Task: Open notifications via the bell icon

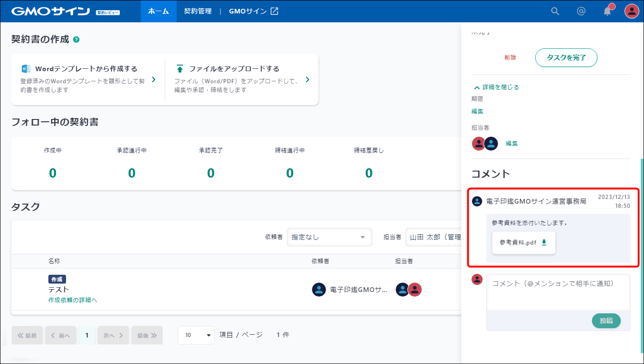Action: coord(607,11)
